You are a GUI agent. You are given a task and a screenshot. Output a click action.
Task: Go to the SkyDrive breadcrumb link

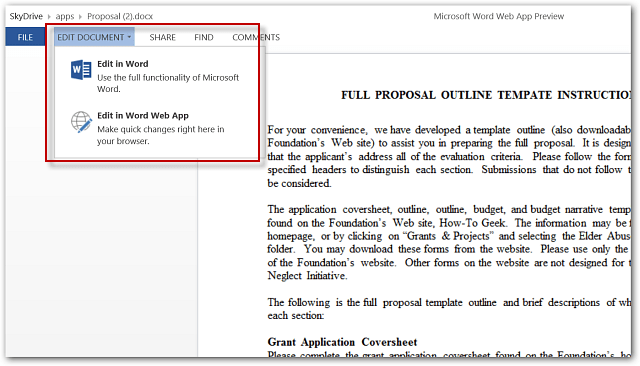click(26, 16)
